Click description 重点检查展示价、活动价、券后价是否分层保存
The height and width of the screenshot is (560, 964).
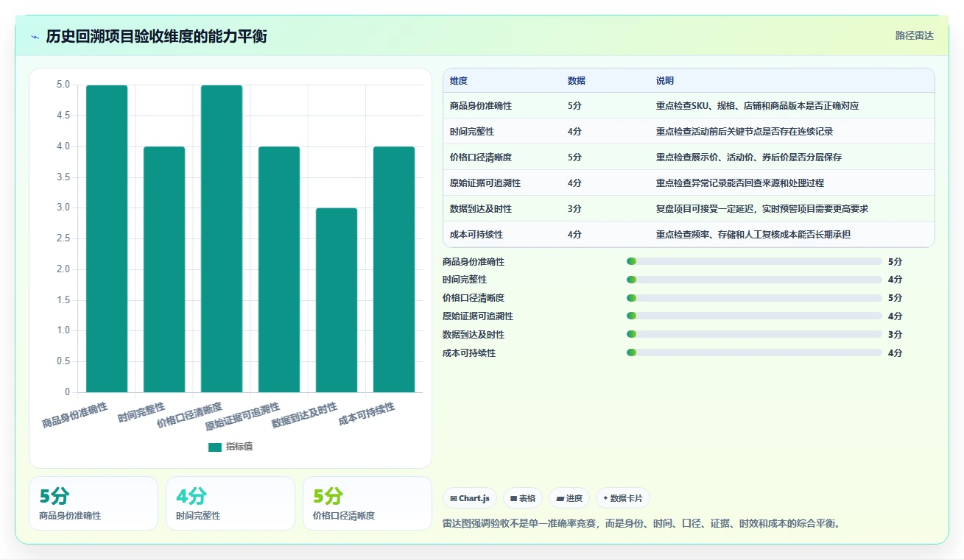749,157
